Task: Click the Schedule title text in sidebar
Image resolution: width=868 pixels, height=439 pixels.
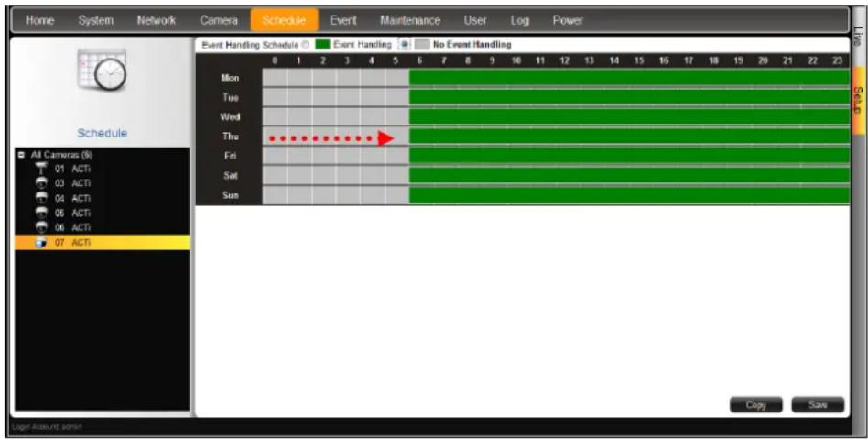Action: [x=102, y=134]
